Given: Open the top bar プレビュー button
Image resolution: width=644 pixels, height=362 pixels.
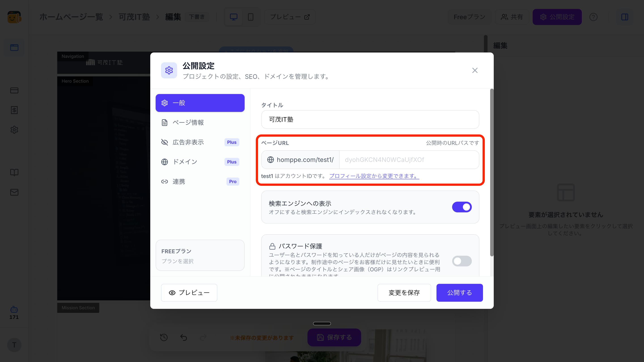Looking at the screenshot, I should [x=290, y=17].
